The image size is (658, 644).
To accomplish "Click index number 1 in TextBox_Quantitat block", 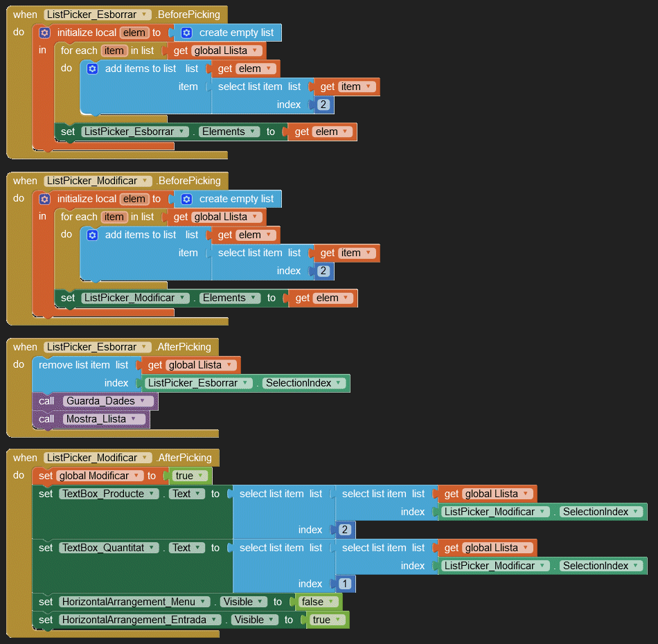I will (345, 584).
